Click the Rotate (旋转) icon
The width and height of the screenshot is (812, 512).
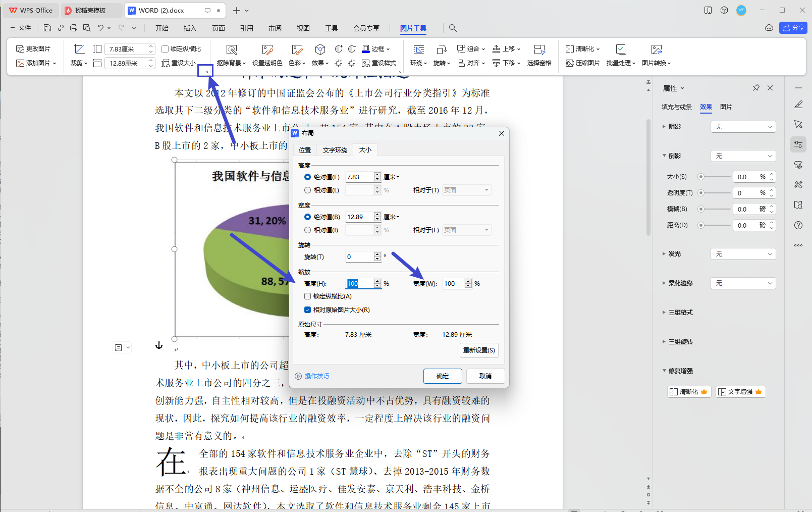point(442,49)
